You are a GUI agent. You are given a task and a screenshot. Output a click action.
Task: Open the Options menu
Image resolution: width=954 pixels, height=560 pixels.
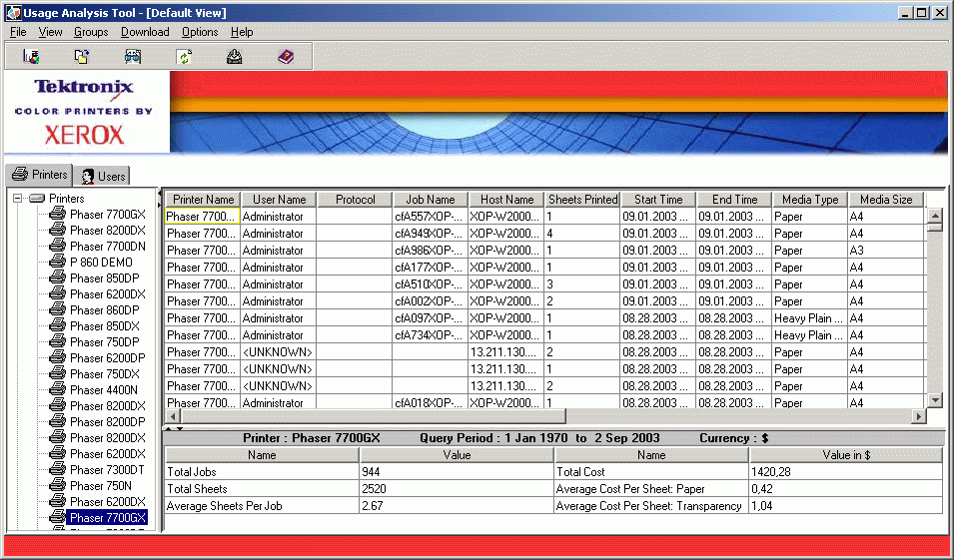[200, 32]
